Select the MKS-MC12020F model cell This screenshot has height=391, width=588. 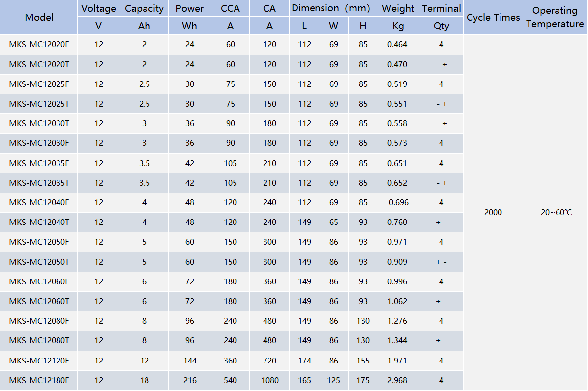(x=39, y=45)
